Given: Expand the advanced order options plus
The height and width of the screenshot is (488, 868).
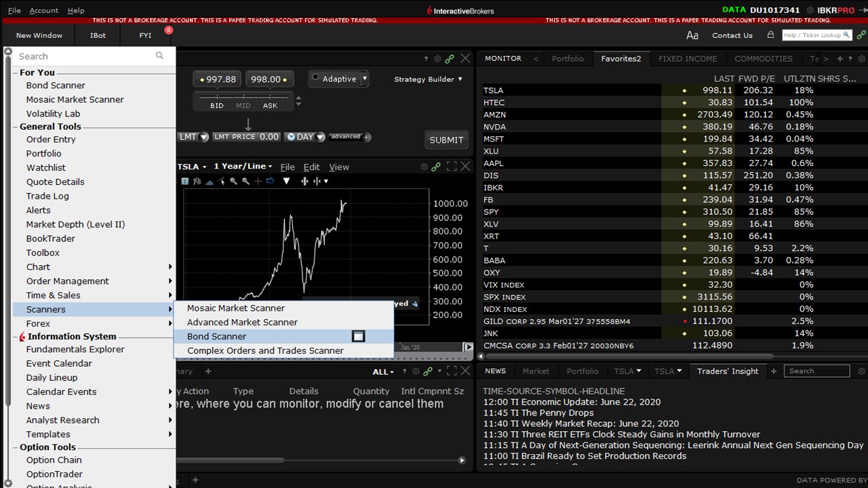Looking at the screenshot, I should (x=367, y=137).
